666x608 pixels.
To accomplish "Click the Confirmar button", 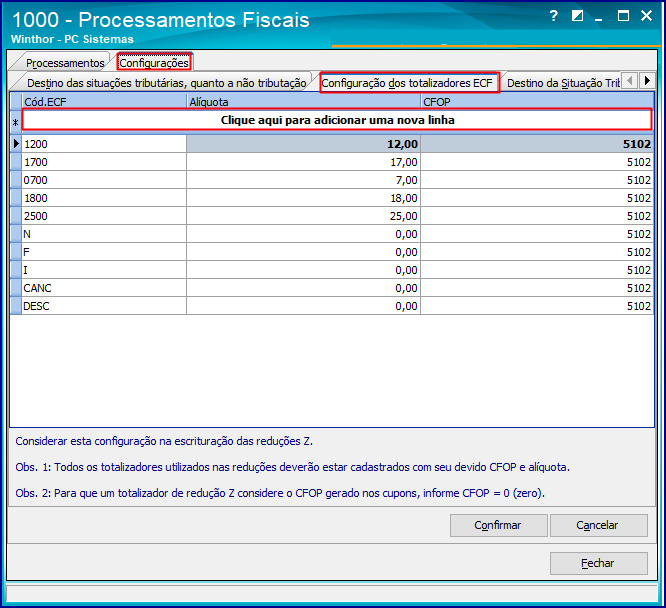I will pos(498,526).
